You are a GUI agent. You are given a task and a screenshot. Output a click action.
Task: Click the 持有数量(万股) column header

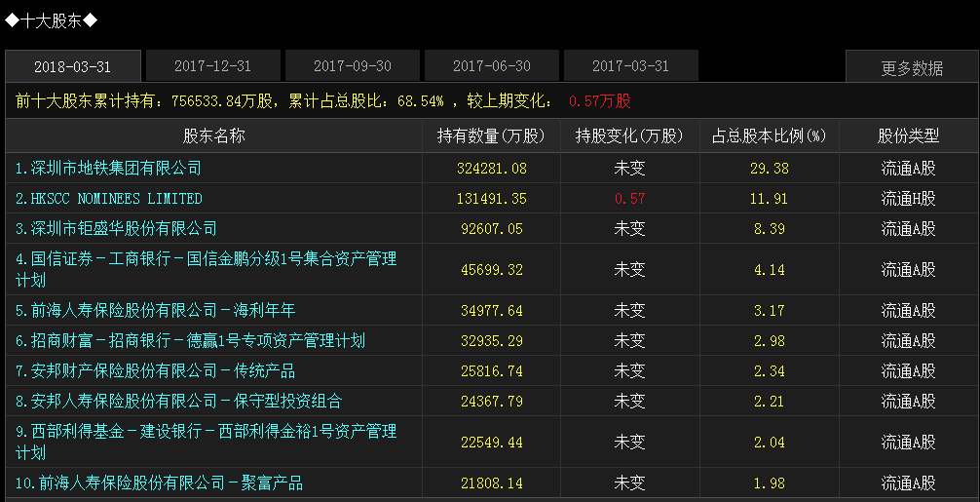[x=491, y=135]
